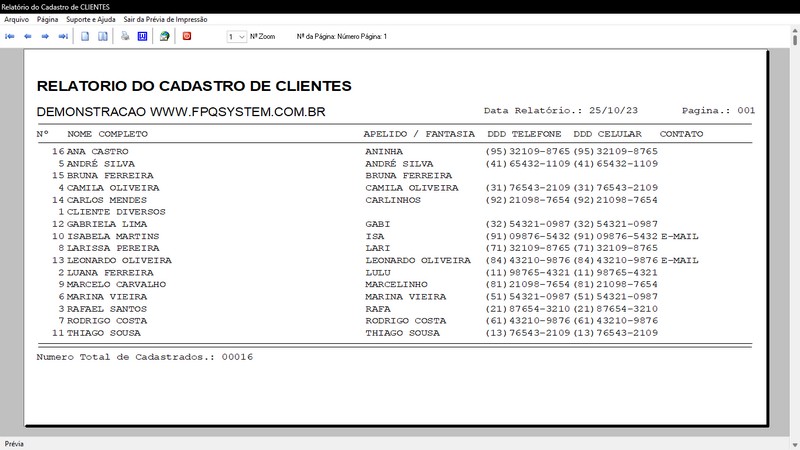Select Sair da Prévia de Impressão

click(x=165, y=19)
